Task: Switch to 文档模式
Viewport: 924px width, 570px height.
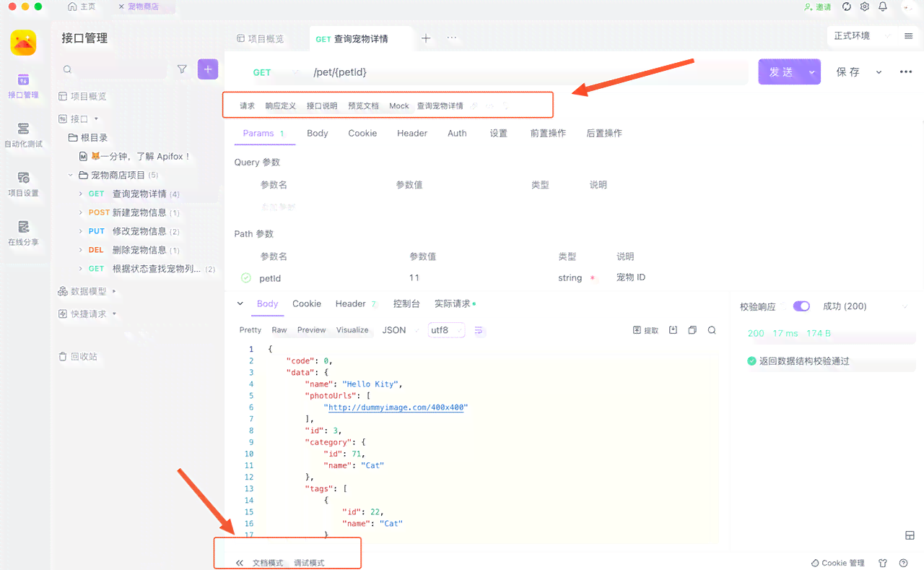Action: point(268,563)
